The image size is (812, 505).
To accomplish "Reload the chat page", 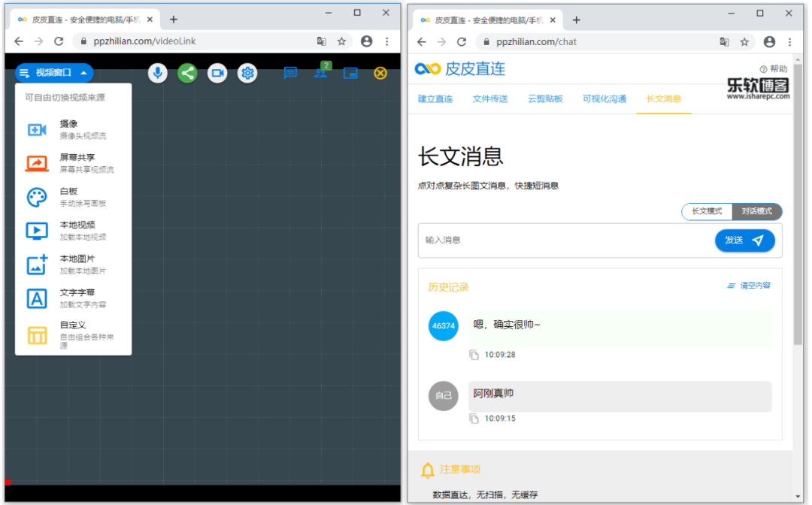I will tap(462, 42).
